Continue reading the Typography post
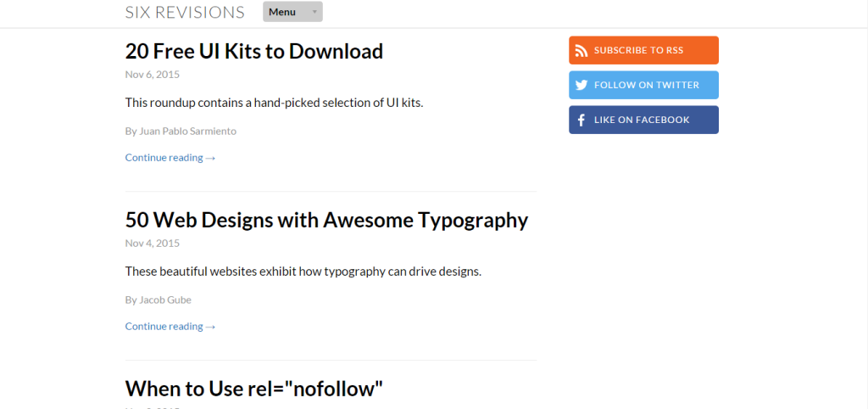 point(170,326)
